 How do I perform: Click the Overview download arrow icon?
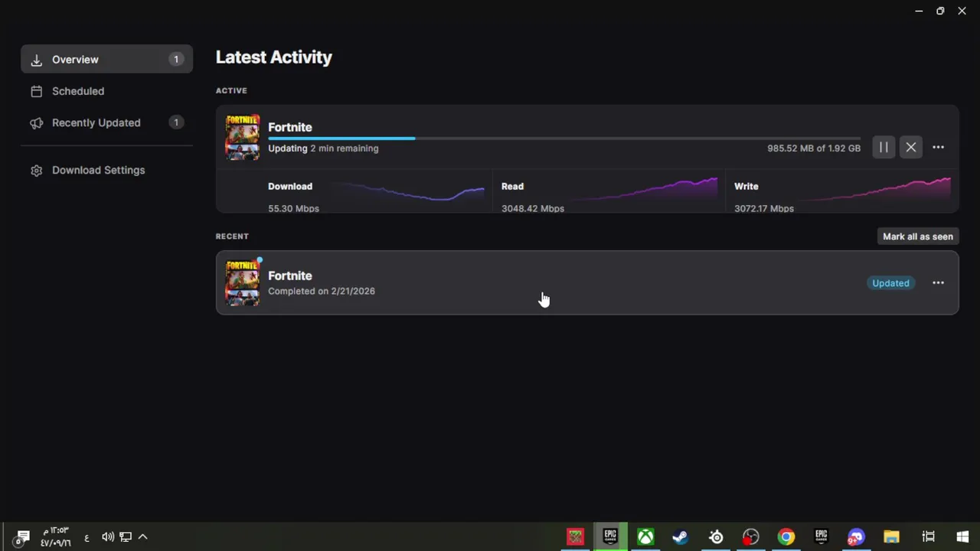(x=36, y=60)
